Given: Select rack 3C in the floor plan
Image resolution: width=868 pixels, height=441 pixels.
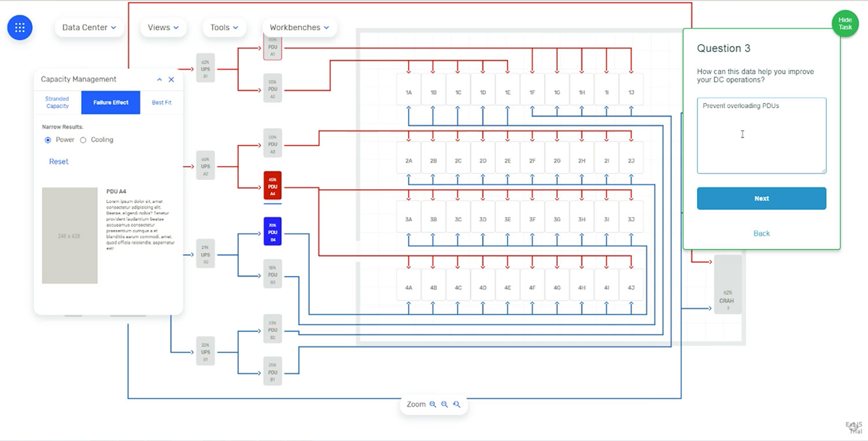Looking at the screenshot, I should click(458, 217).
